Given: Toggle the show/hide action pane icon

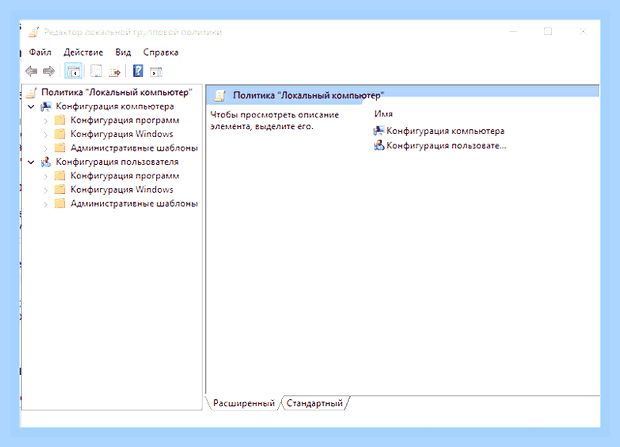Looking at the screenshot, I should click(156, 72).
